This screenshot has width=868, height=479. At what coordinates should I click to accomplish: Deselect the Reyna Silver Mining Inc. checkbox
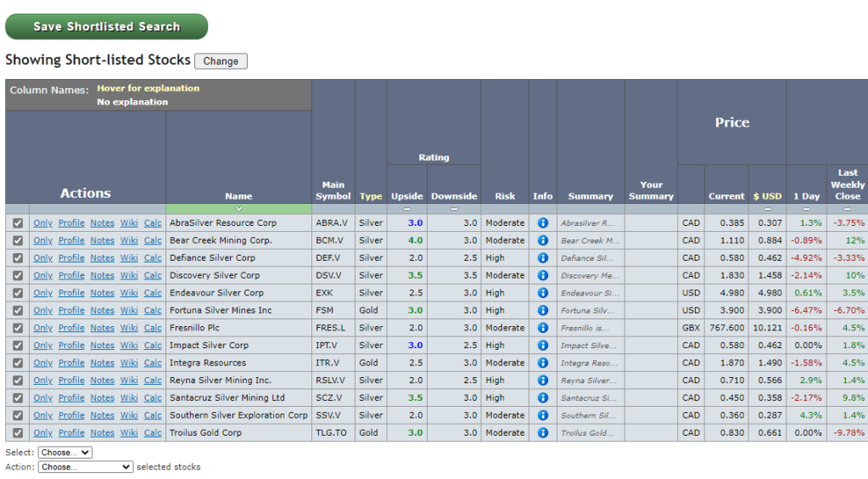(18, 380)
